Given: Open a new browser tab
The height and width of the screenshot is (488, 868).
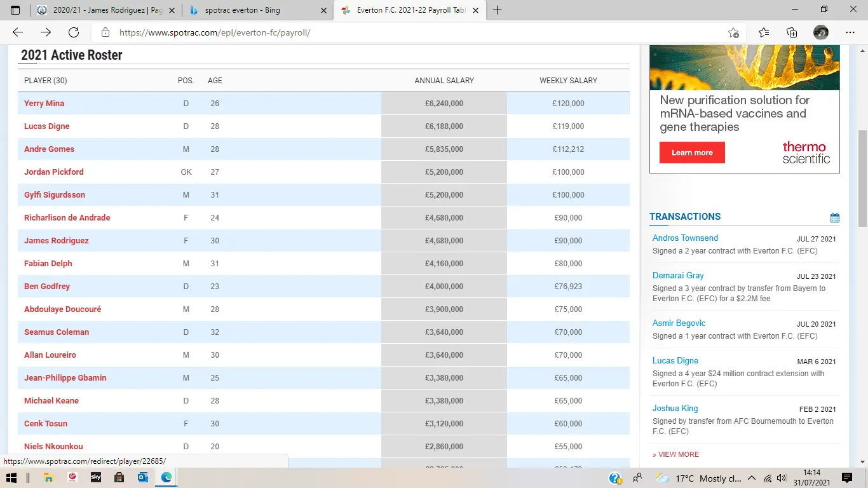Looking at the screenshot, I should [497, 10].
